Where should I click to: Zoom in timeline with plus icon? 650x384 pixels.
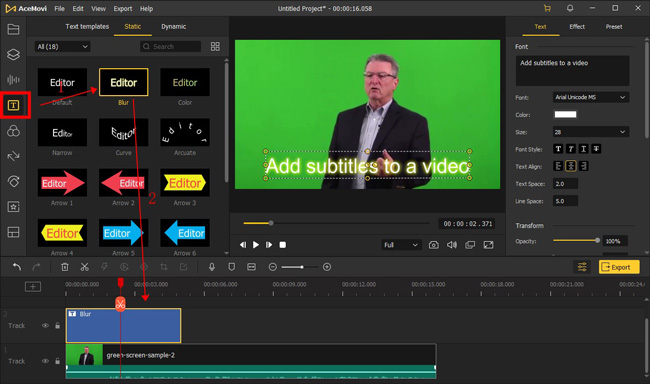point(327,267)
